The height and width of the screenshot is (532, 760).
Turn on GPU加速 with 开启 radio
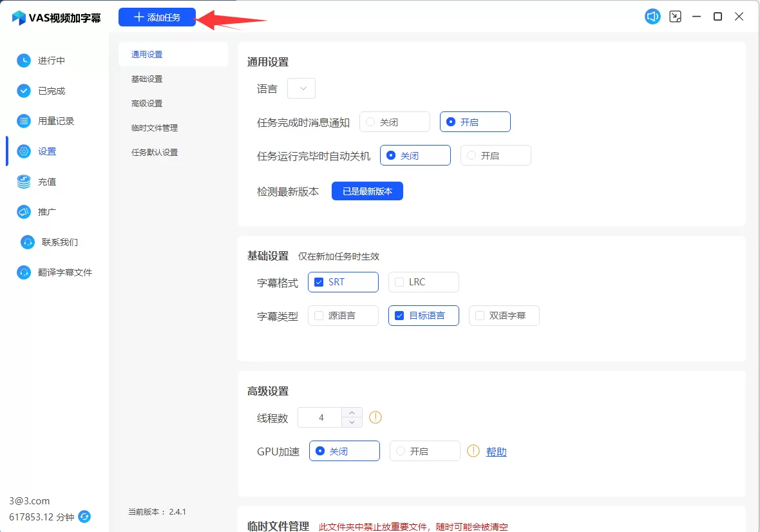click(401, 451)
